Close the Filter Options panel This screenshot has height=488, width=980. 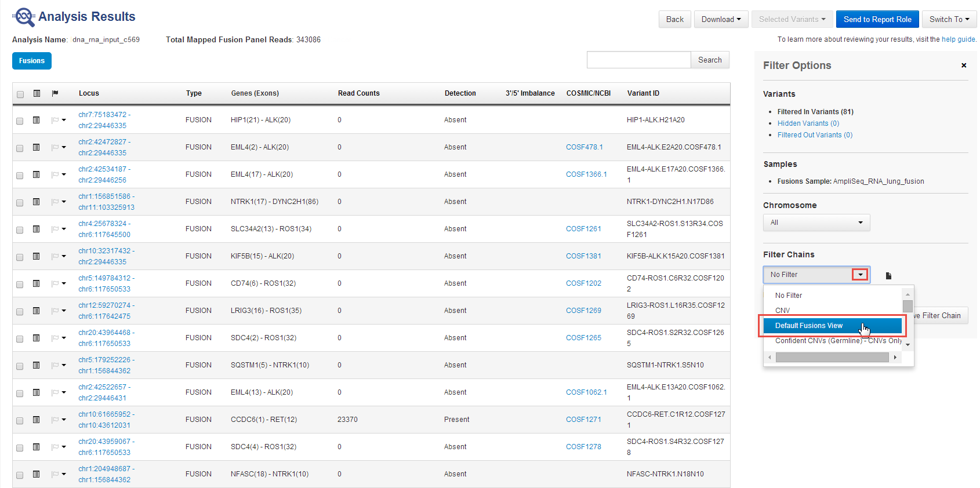(x=964, y=65)
